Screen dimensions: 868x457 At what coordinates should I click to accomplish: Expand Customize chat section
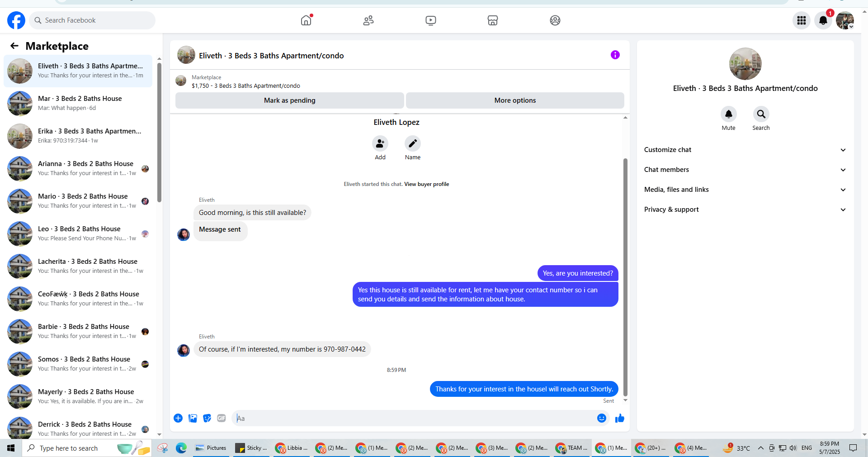point(745,150)
